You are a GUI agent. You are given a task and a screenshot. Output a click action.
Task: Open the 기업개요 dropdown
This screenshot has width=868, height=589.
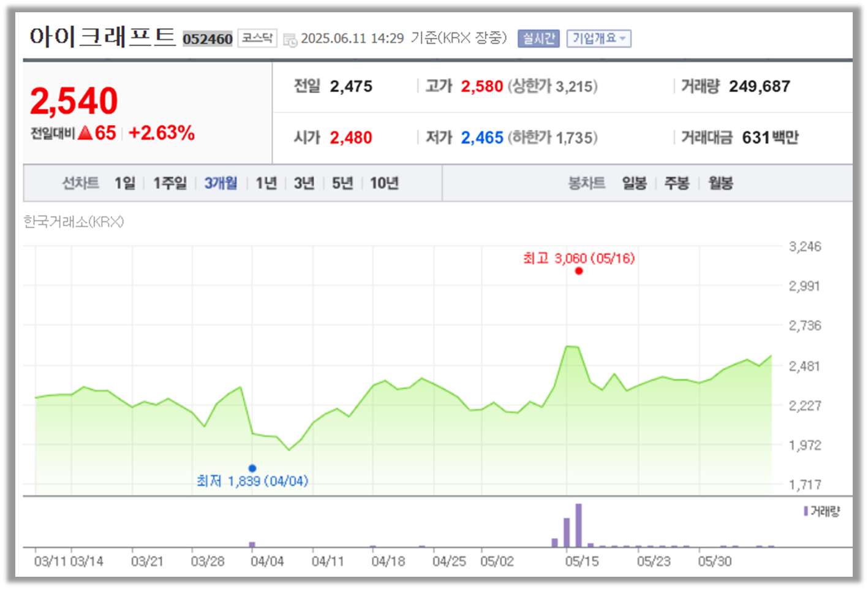click(x=598, y=39)
